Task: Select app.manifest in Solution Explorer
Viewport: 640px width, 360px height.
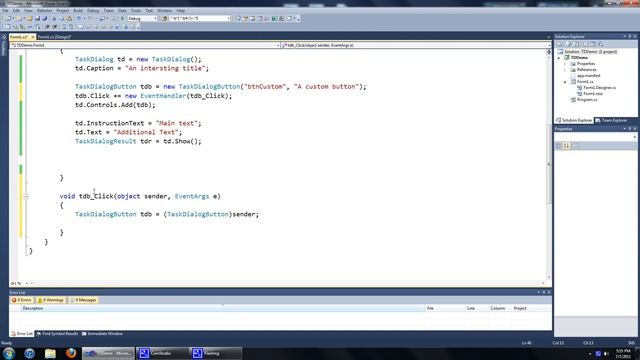Action: pyautogui.click(x=589, y=76)
